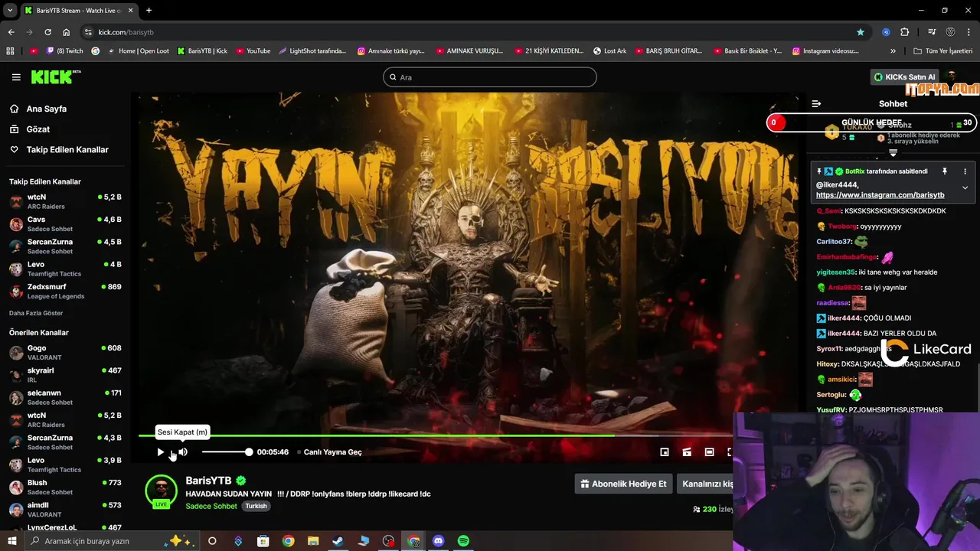Open the user profile avatar menu
This screenshot has height=551, width=980.
coord(952,77)
